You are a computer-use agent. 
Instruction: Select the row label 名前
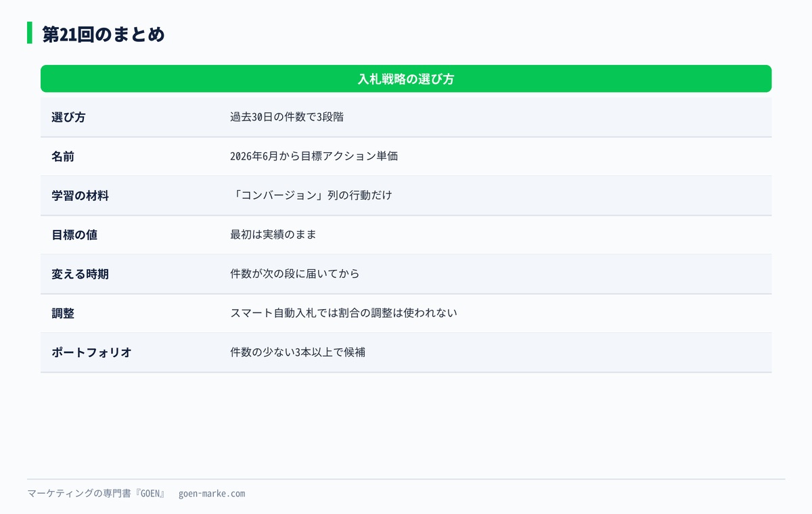coord(63,156)
